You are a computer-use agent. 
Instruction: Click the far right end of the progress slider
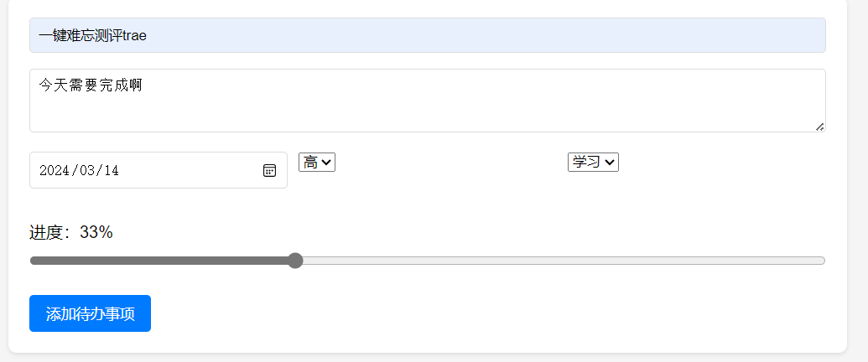pyautogui.click(x=823, y=261)
